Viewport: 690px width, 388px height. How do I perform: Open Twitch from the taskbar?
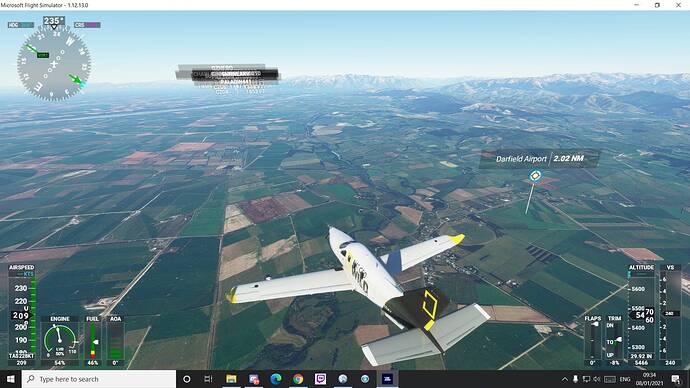coord(320,379)
